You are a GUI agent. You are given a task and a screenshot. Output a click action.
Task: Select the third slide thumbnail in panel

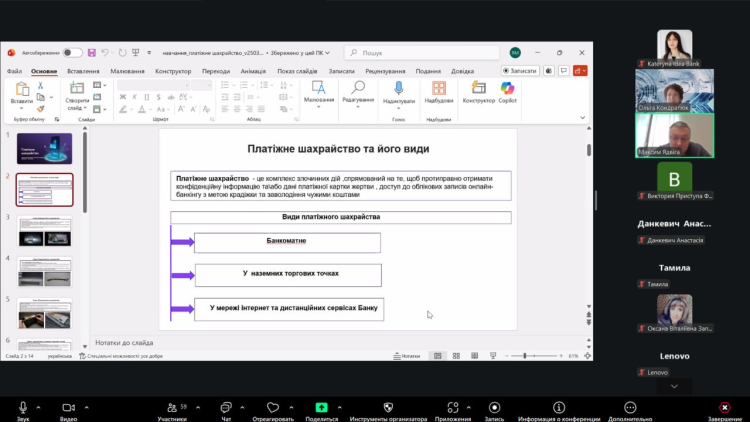(x=44, y=231)
